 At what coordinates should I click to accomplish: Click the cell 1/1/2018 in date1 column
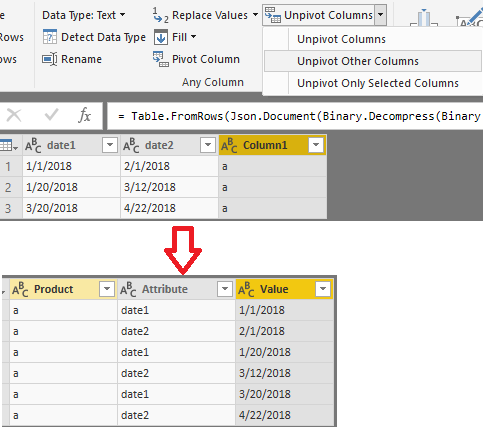tap(71, 166)
